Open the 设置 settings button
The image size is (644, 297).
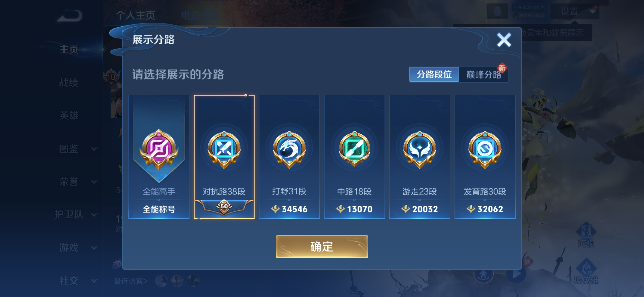coord(570,11)
